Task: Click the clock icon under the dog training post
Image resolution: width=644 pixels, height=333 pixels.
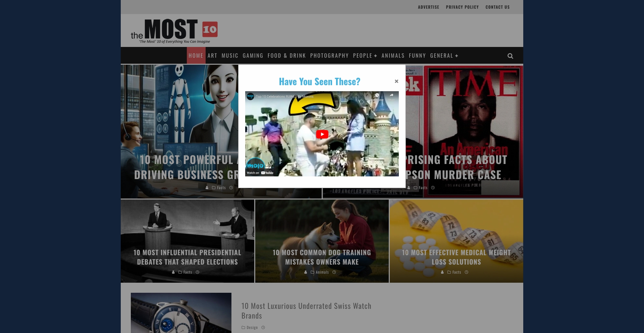Action: click(334, 272)
